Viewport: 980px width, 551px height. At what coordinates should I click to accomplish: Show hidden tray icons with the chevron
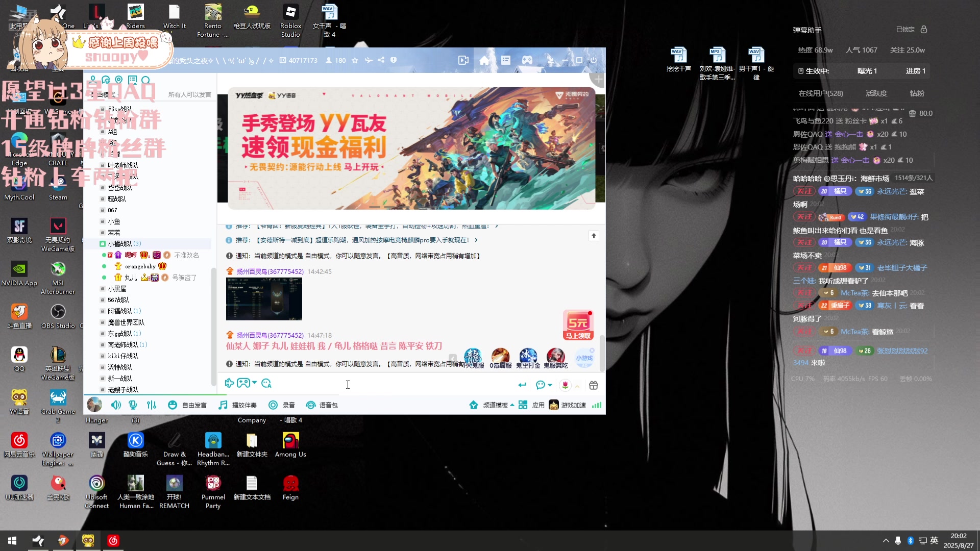tap(886, 541)
